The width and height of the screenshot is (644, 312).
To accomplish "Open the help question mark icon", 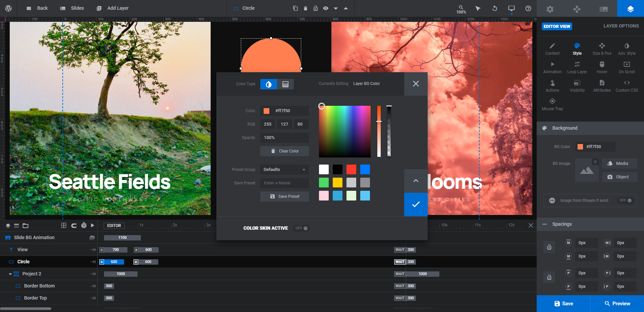I will [528, 8].
